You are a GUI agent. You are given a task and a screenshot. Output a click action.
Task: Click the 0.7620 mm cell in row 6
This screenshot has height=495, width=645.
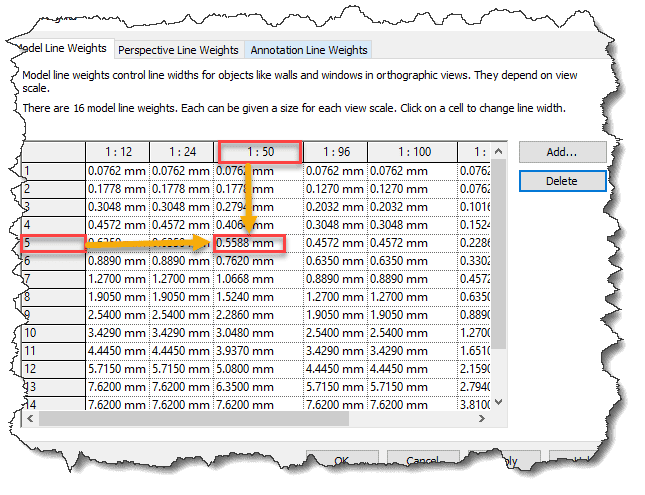258,261
